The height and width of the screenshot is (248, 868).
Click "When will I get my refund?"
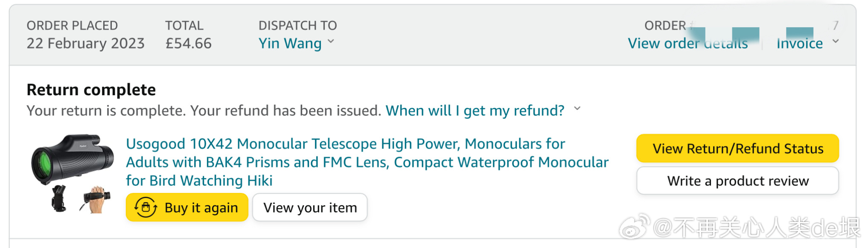[475, 111]
